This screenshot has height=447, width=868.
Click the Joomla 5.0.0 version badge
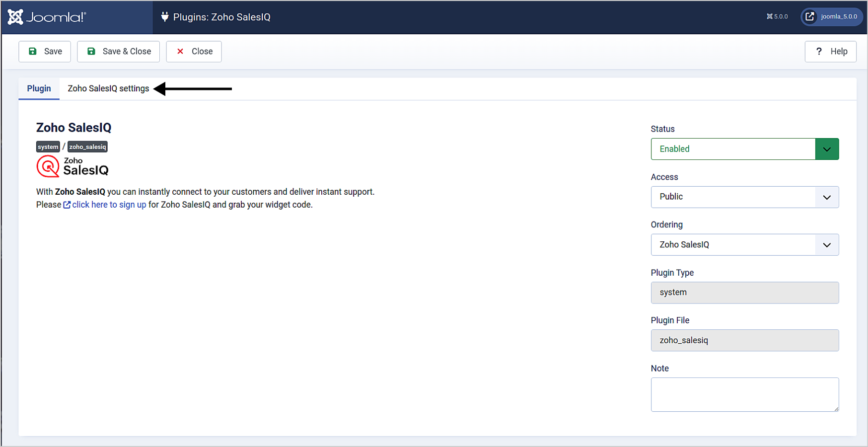click(x=777, y=16)
